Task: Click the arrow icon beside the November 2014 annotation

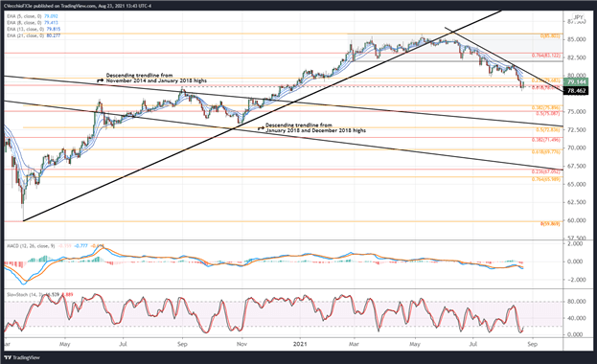Action: tap(101, 80)
